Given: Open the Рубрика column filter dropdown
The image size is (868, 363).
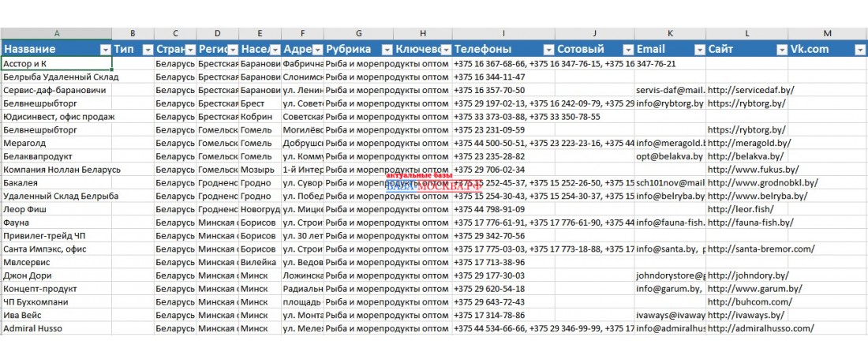Looking at the screenshot, I should coord(387,49).
